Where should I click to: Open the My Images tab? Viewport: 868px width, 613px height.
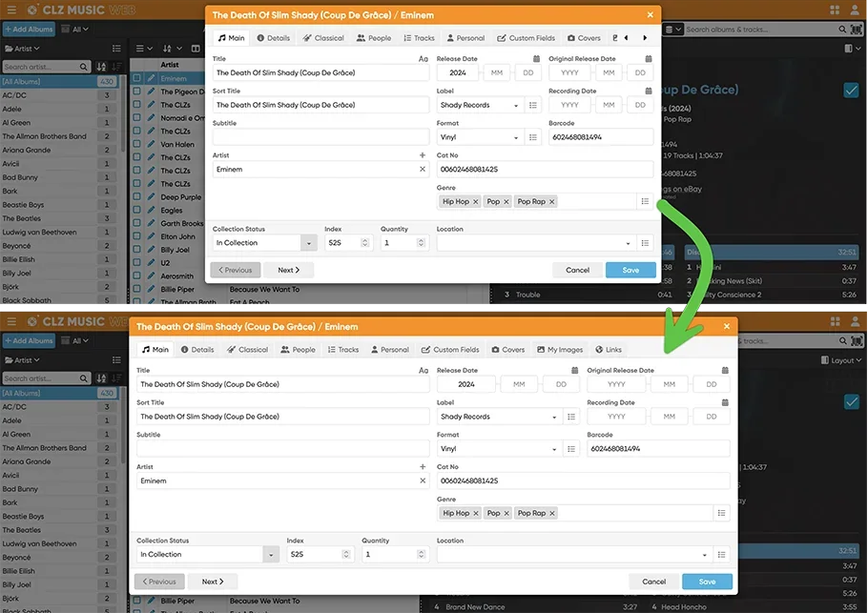click(x=560, y=350)
